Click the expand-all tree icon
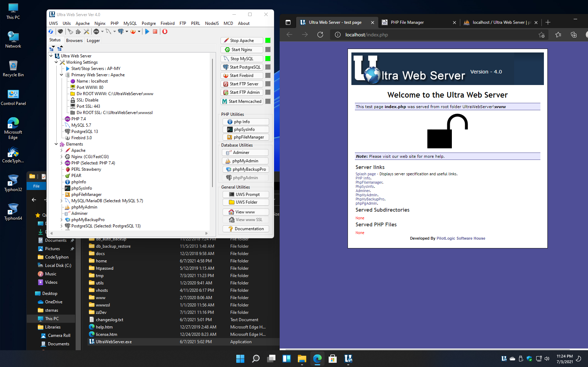Screen dimensions: 588x367 coord(52,48)
